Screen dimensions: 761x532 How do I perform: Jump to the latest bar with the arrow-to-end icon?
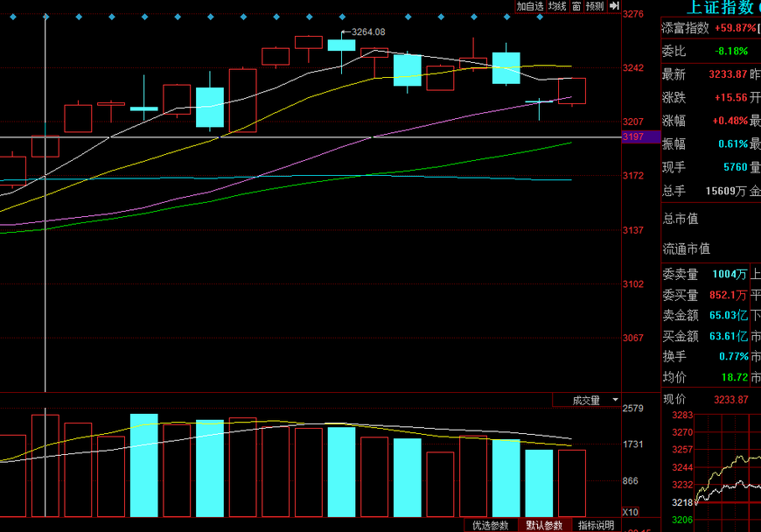614,6
